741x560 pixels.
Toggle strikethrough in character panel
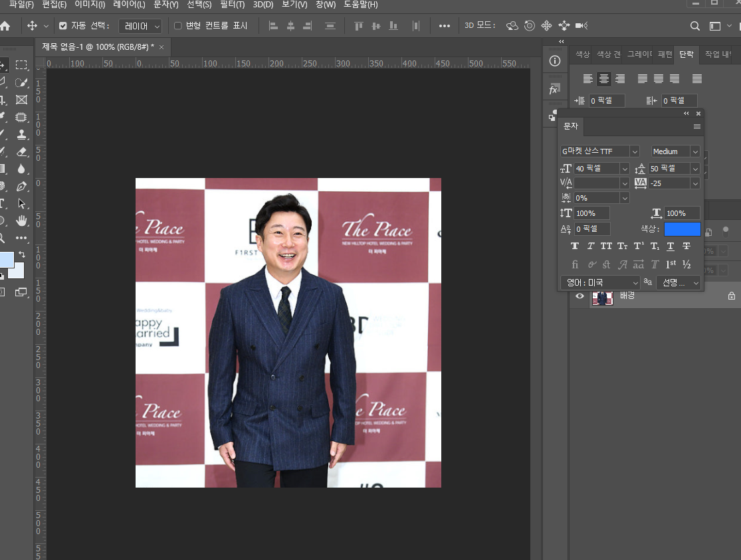(687, 246)
